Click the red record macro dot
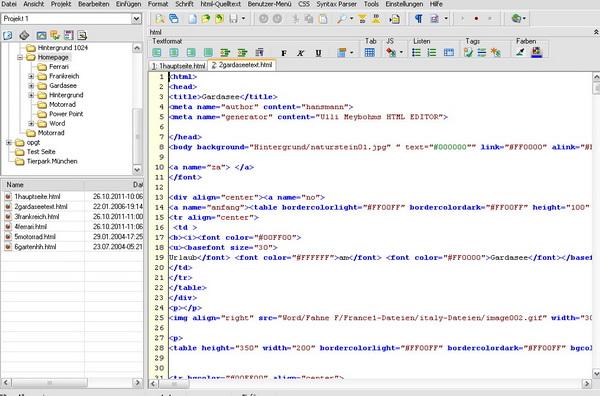This screenshot has width=600, height=396. click(x=476, y=18)
